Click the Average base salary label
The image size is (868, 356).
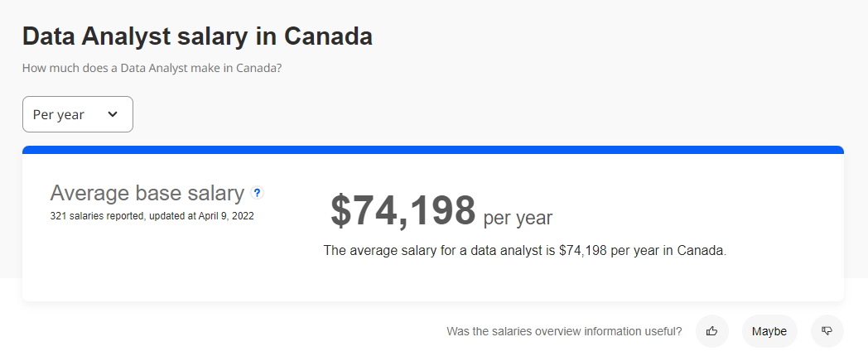[x=147, y=193]
